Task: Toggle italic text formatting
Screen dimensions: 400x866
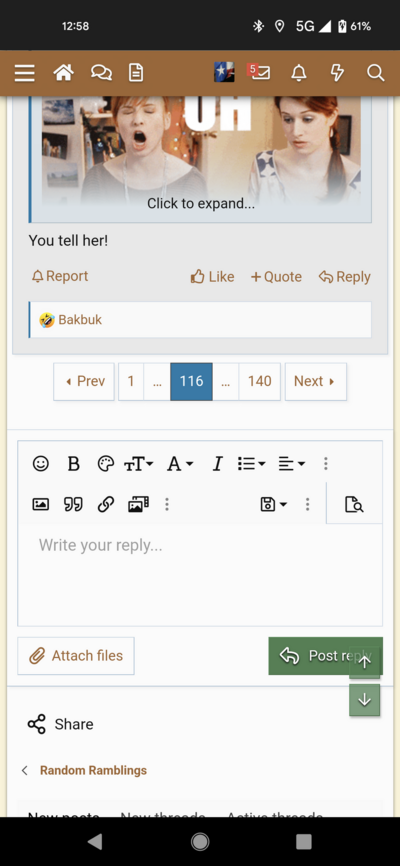Action: [217, 463]
